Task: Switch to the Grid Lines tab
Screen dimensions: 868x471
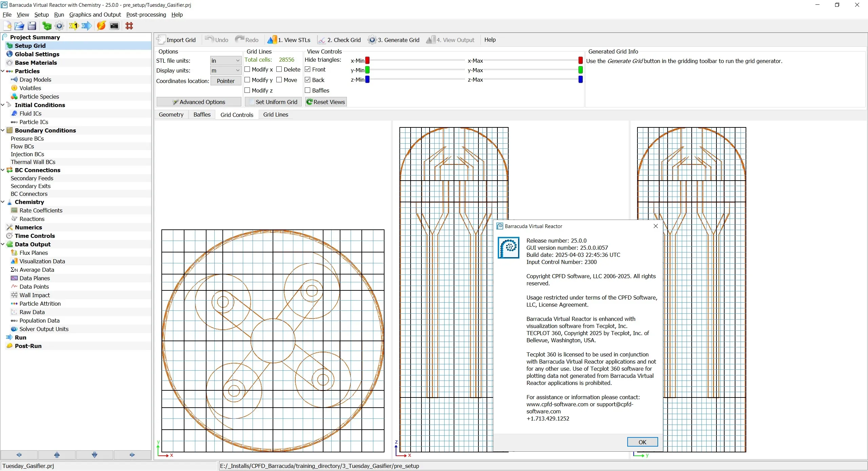Action: [276, 115]
